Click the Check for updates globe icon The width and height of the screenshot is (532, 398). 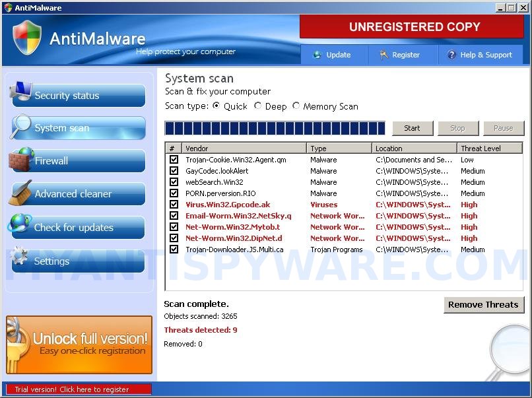point(20,223)
